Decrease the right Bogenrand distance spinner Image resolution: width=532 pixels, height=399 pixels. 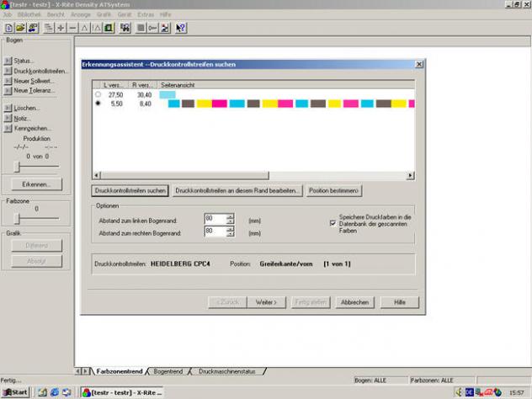pos(230,235)
